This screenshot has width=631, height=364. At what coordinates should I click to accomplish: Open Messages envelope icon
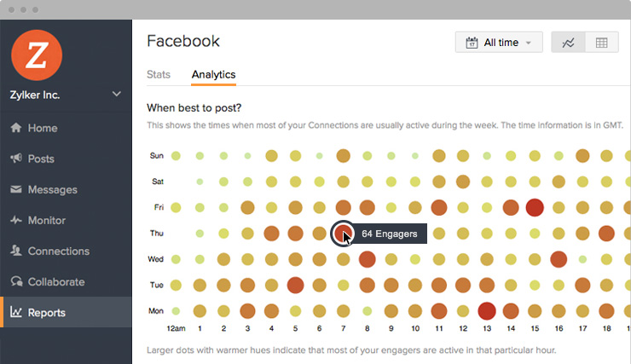(x=16, y=189)
